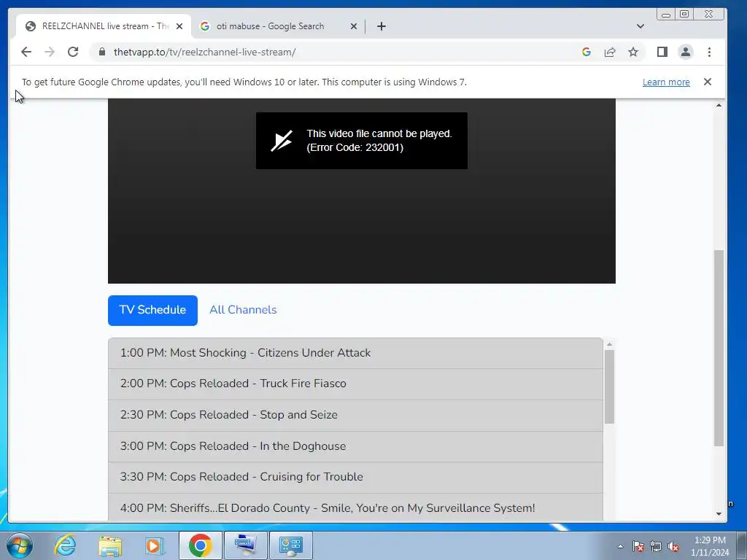The height and width of the screenshot is (560, 747).
Task: Select 4:00 PM Sheriffs El Dorado County listing
Action: pos(355,507)
